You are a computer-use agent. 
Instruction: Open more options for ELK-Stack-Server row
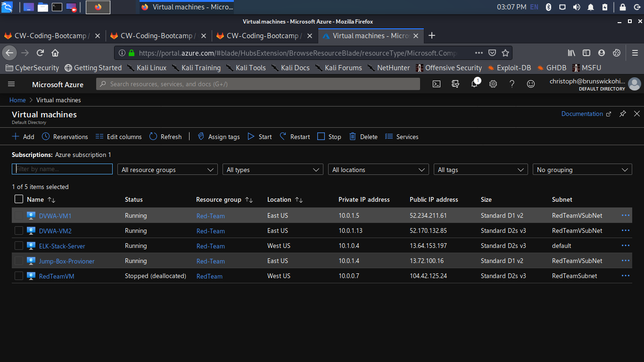(626, 246)
